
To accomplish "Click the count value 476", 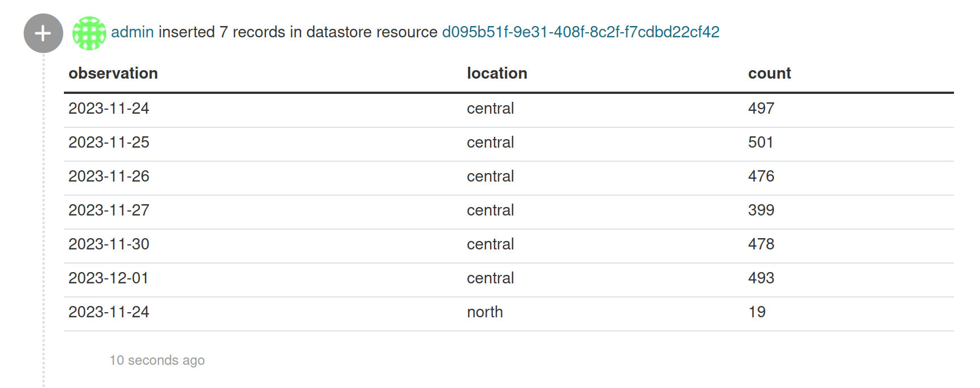I will (761, 176).
